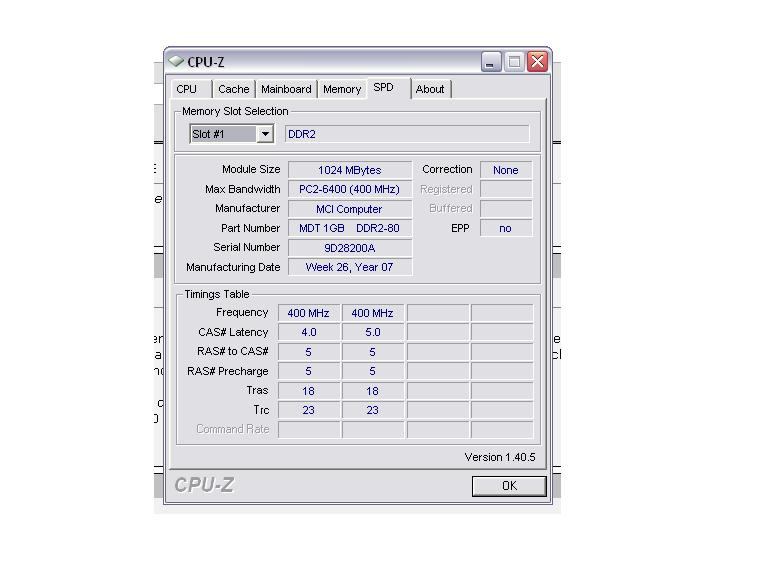Click the Week 26, Year 07 date value
Image resolution: width=760 pixels, height=570 pixels.
tap(350, 267)
